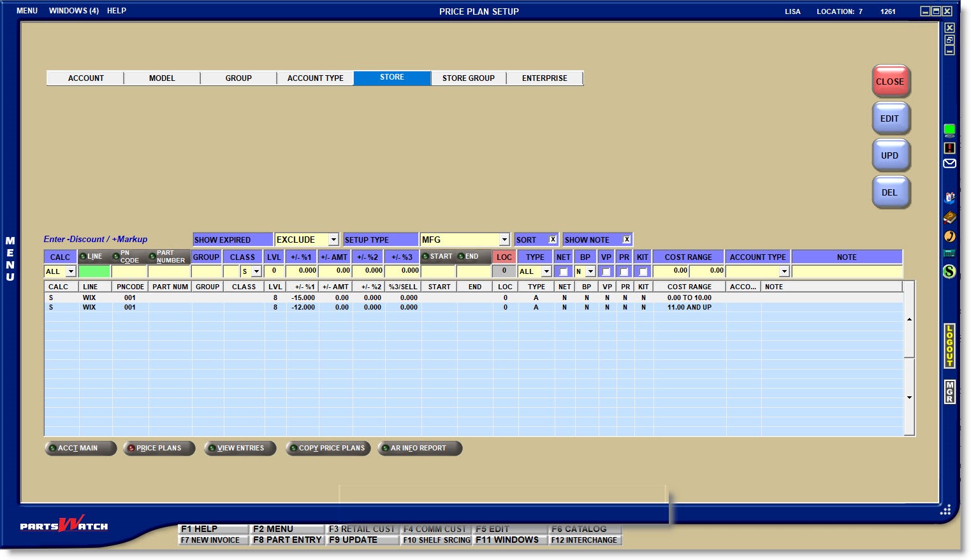Switch to the ACCOUNT TYPE tab
Screen dimensions: 971x560
[x=315, y=78]
